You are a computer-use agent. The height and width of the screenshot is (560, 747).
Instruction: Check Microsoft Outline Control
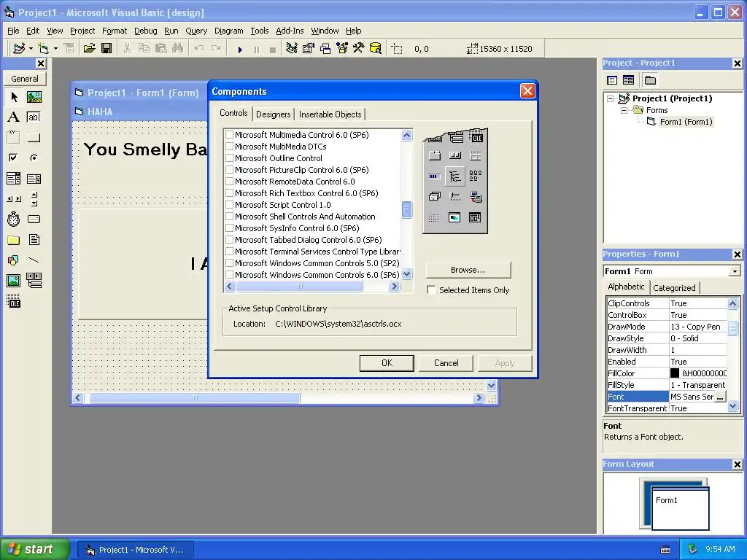pos(229,158)
